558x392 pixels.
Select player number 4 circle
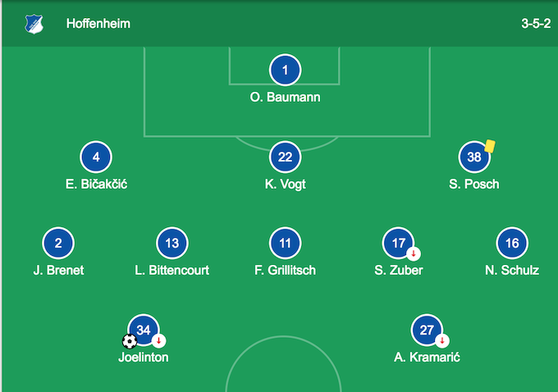pos(96,157)
